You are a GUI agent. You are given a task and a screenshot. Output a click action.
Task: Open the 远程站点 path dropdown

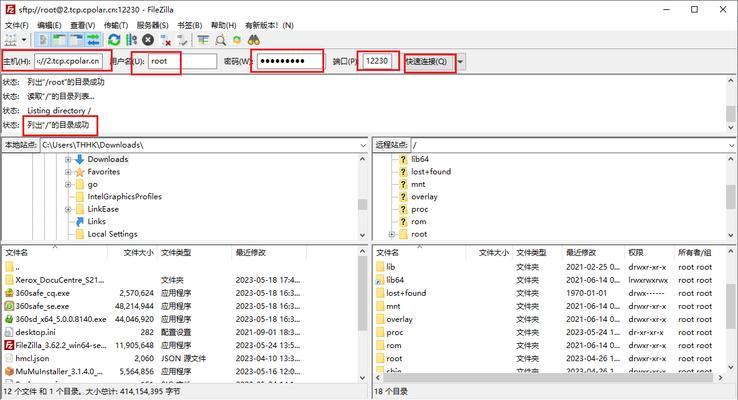coord(732,145)
